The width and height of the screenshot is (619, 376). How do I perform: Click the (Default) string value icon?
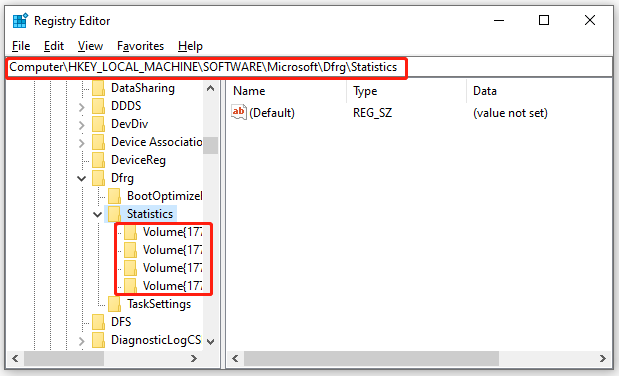pos(239,113)
